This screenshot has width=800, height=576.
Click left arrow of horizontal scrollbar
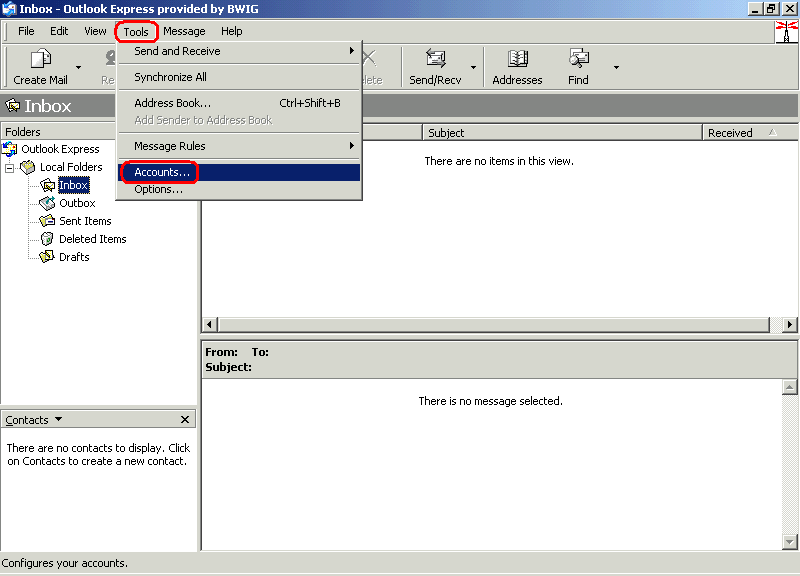click(x=209, y=324)
